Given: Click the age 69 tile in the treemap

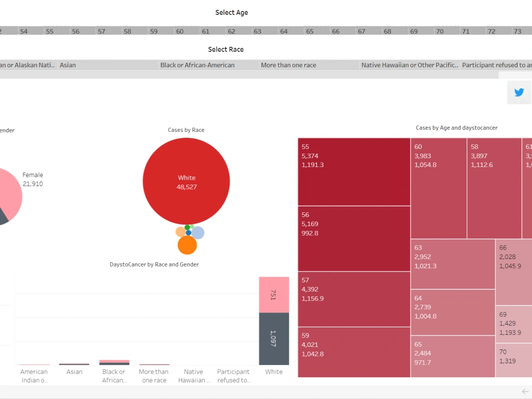Looking at the screenshot, I should (513, 325).
